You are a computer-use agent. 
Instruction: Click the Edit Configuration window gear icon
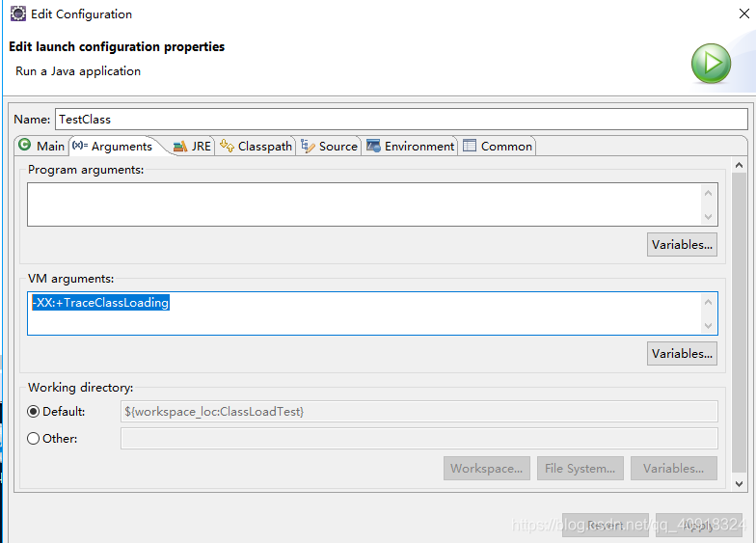(x=18, y=14)
